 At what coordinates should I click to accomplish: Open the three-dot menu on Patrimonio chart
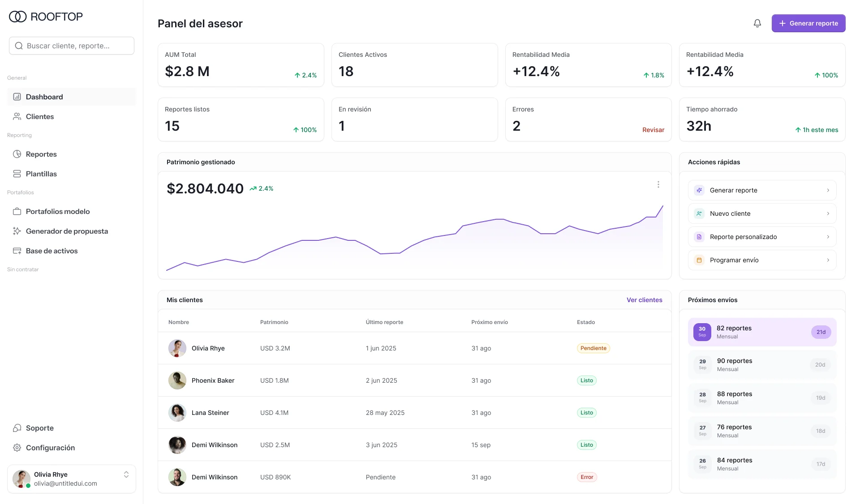pos(658,184)
